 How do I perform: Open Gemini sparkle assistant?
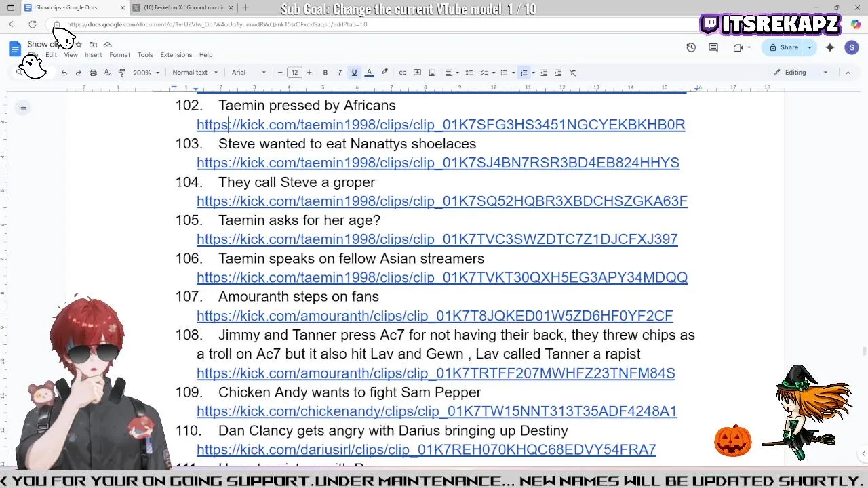pyautogui.click(x=830, y=47)
